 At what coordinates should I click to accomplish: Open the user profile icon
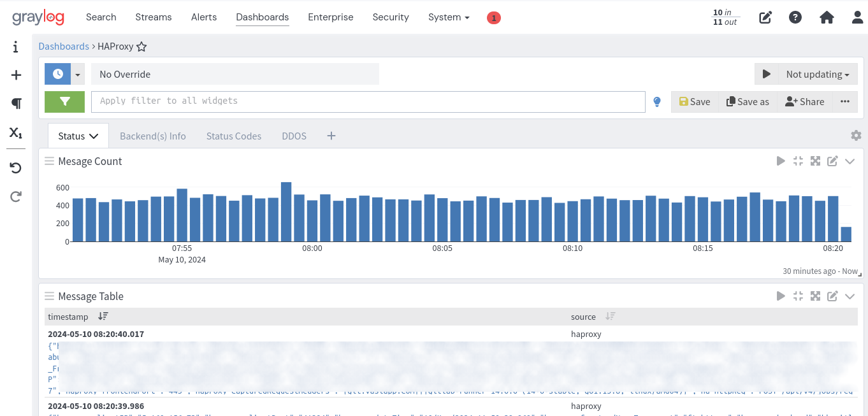point(858,17)
